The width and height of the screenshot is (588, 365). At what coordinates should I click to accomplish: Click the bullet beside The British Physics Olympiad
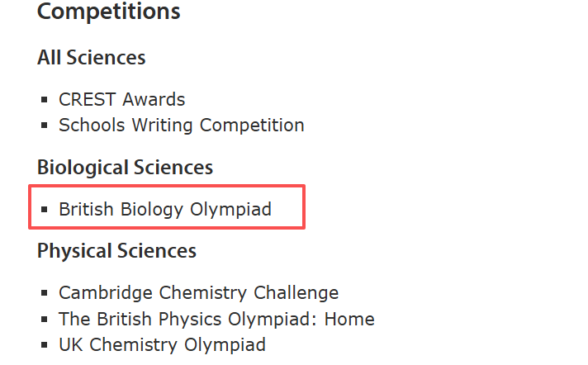(45, 320)
